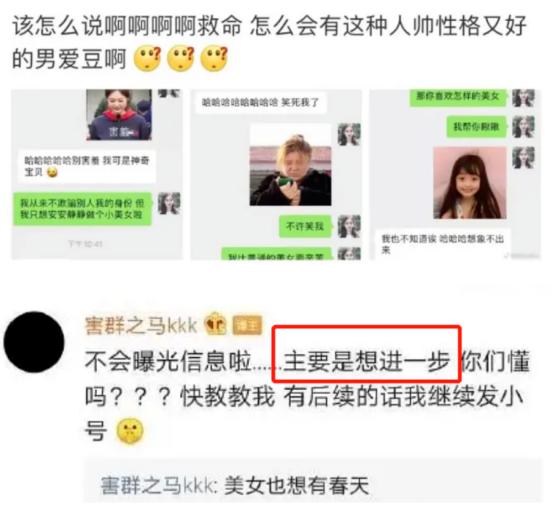Click the little girl photo in the third screenshot
The width and height of the screenshot is (552, 519).
pyautogui.click(x=470, y=183)
